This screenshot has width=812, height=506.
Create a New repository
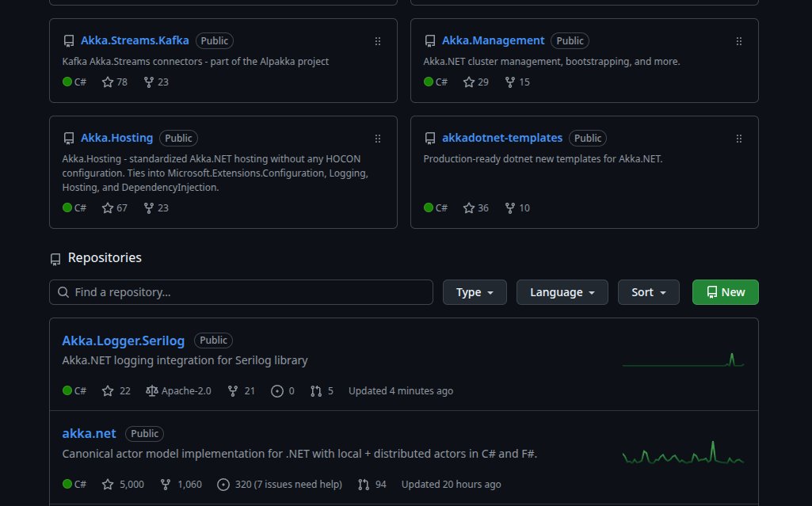click(725, 292)
